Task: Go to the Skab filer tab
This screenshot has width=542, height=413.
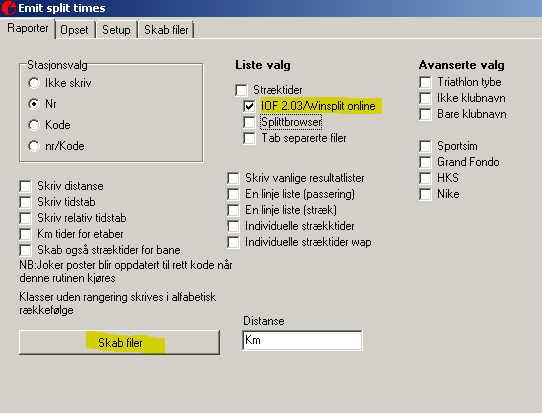Action: (166, 30)
